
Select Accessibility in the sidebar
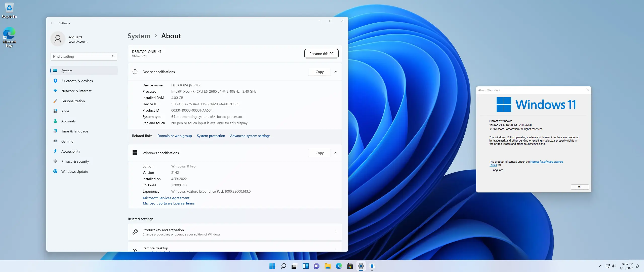pyautogui.click(x=71, y=151)
